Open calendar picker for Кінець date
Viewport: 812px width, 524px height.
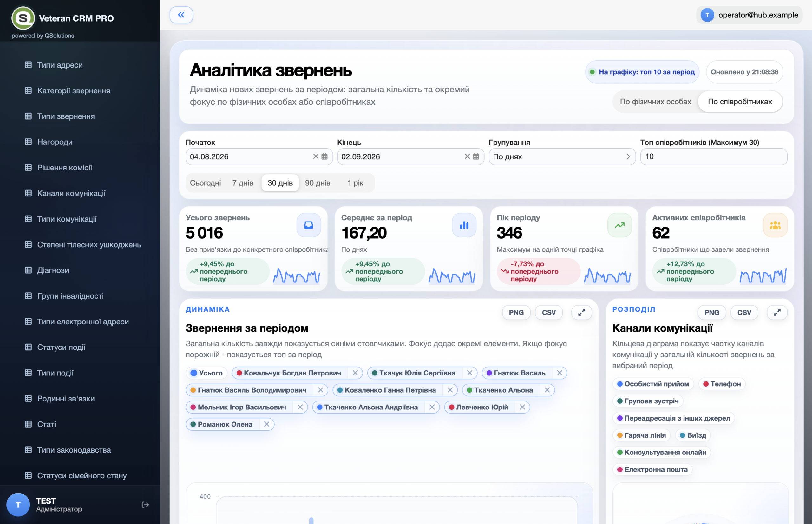[476, 156]
